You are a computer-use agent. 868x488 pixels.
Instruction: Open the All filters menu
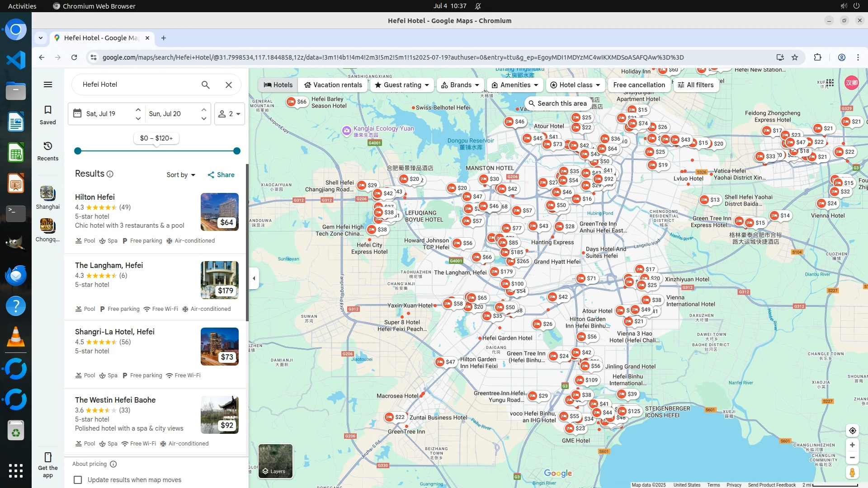coord(695,85)
